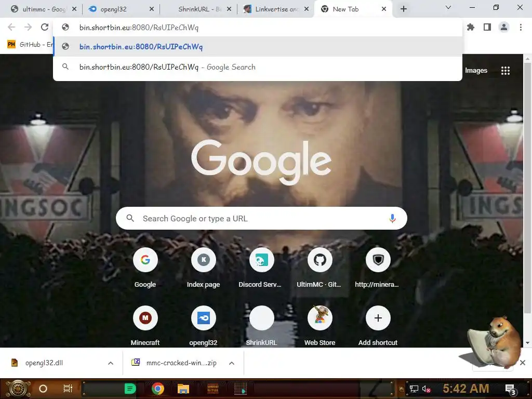Open the green notes app on taskbar
Image resolution: width=532 pixels, height=399 pixels.
coord(130,389)
